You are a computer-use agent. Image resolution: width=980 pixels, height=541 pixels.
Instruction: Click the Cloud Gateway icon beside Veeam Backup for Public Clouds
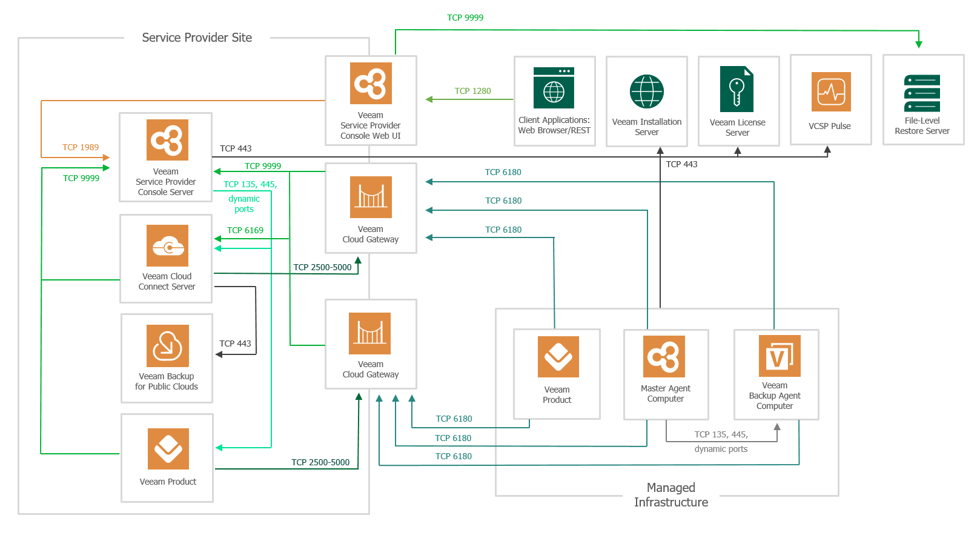click(369, 333)
